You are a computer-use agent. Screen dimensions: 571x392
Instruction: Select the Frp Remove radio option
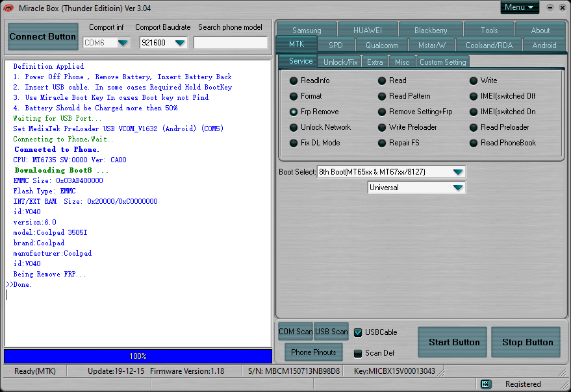[314, 112]
